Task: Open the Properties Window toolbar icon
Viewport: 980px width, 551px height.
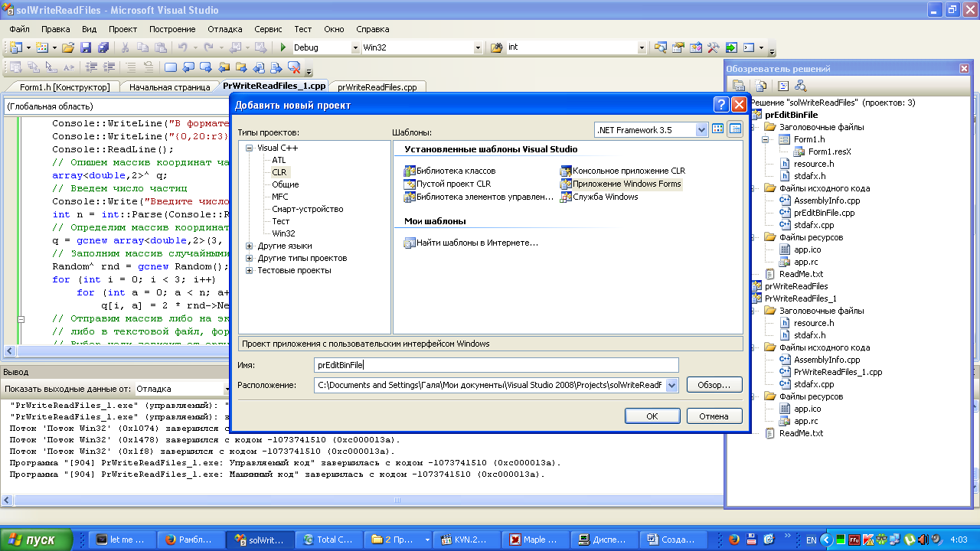Action: 678,47
